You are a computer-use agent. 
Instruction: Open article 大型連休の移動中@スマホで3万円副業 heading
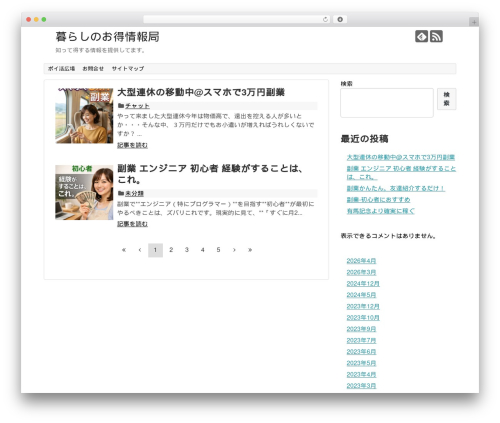[x=201, y=92]
